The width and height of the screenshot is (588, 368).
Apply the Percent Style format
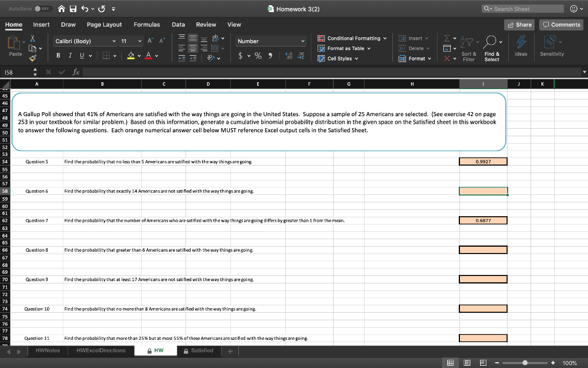tap(257, 56)
